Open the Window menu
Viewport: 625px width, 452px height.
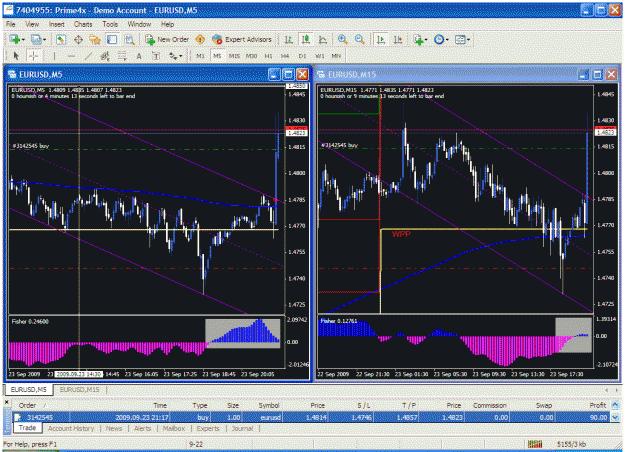coord(139,24)
